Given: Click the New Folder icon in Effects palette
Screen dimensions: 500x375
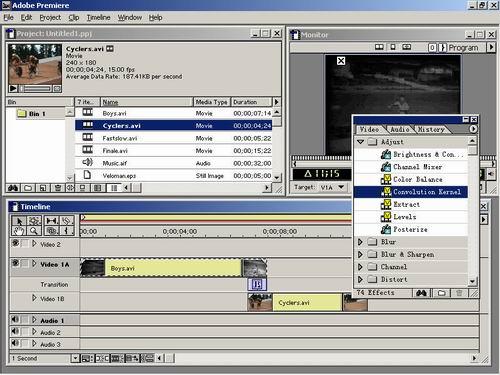Looking at the screenshot, I should point(442,293).
